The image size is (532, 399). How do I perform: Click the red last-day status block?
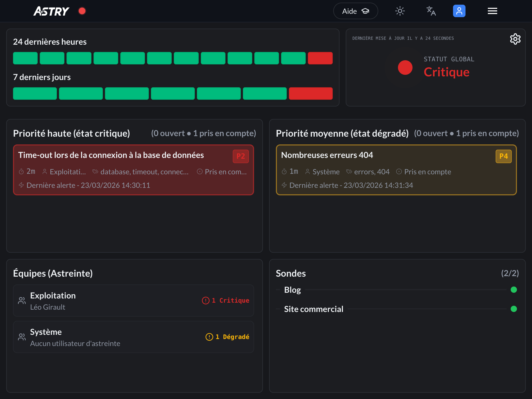click(310, 94)
